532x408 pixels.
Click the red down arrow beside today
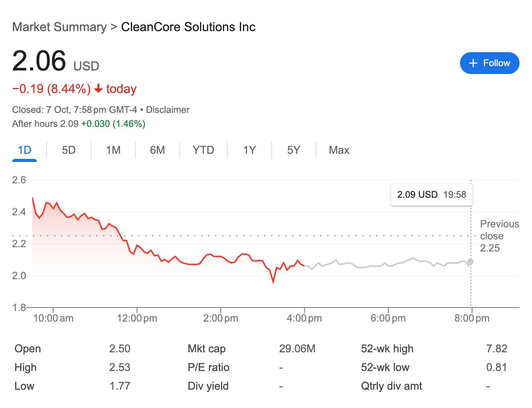tap(98, 89)
